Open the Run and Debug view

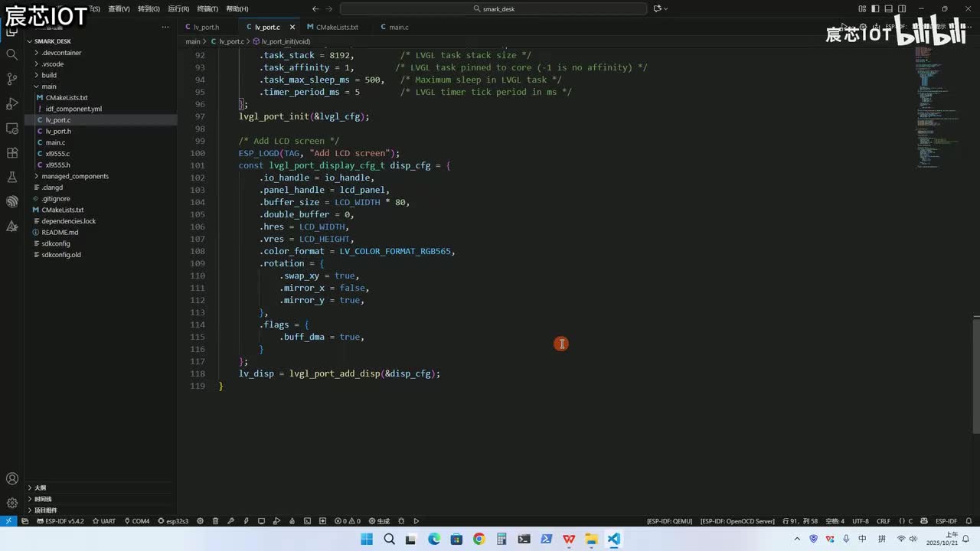point(11,103)
